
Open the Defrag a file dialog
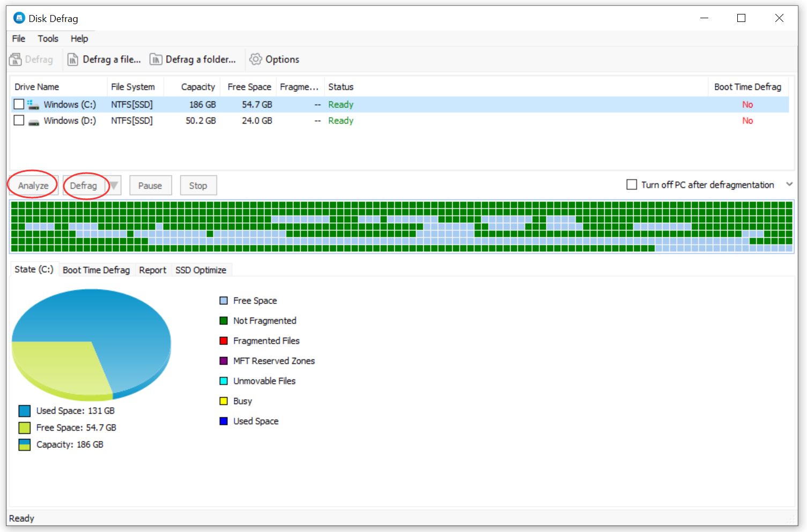pos(105,59)
